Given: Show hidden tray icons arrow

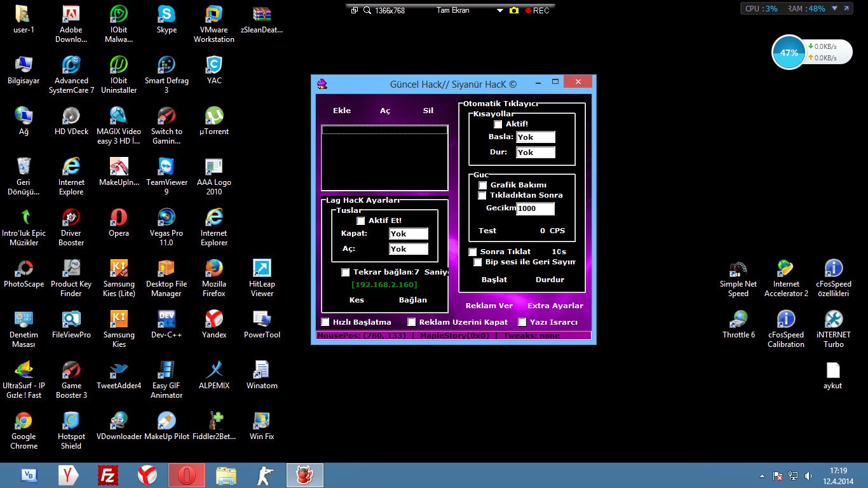Looking at the screenshot, I should 762,475.
